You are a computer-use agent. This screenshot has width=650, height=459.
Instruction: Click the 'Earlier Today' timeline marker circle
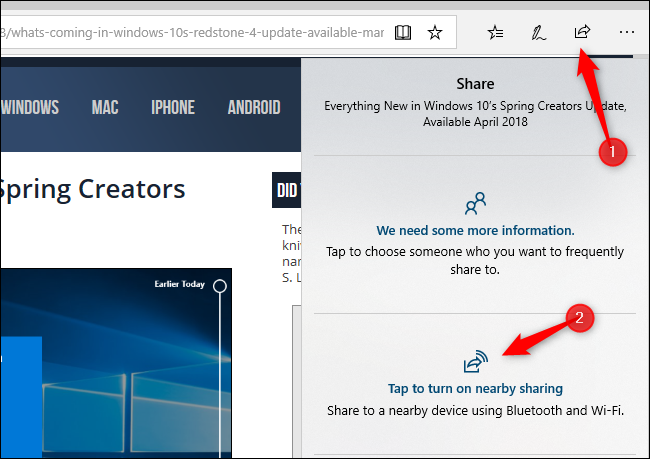[x=220, y=286]
